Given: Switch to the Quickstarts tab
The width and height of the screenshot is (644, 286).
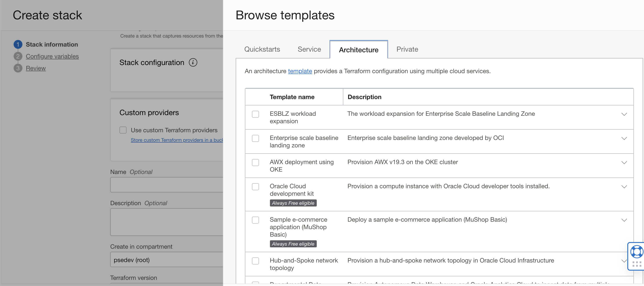Looking at the screenshot, I should pyautogui.click(x=262, y=49).
